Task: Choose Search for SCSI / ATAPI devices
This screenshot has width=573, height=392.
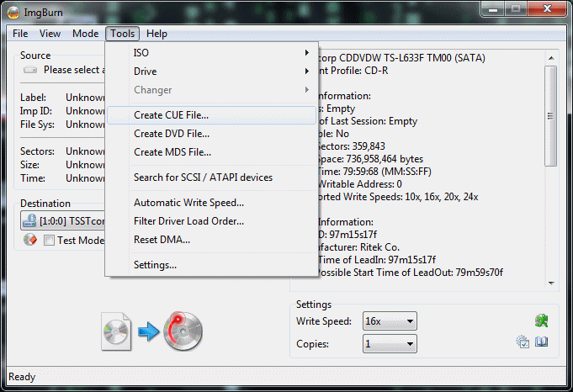Action: click(x=212, y=177)
